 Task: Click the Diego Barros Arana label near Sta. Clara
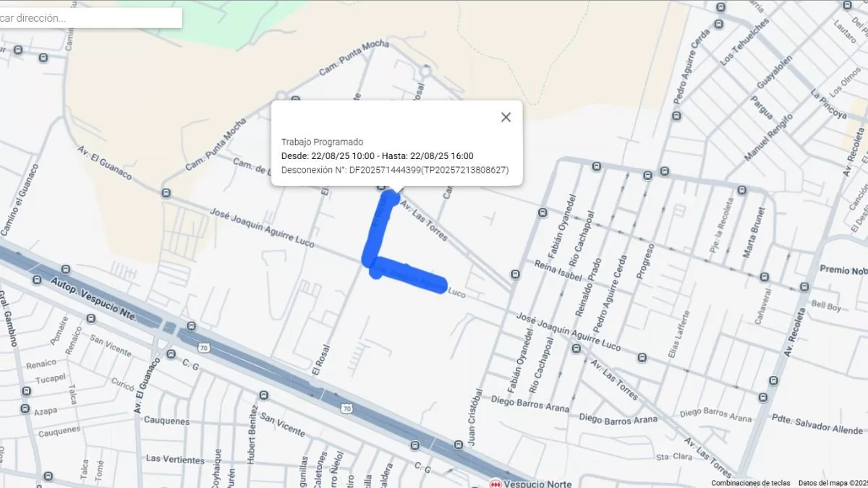716,414
